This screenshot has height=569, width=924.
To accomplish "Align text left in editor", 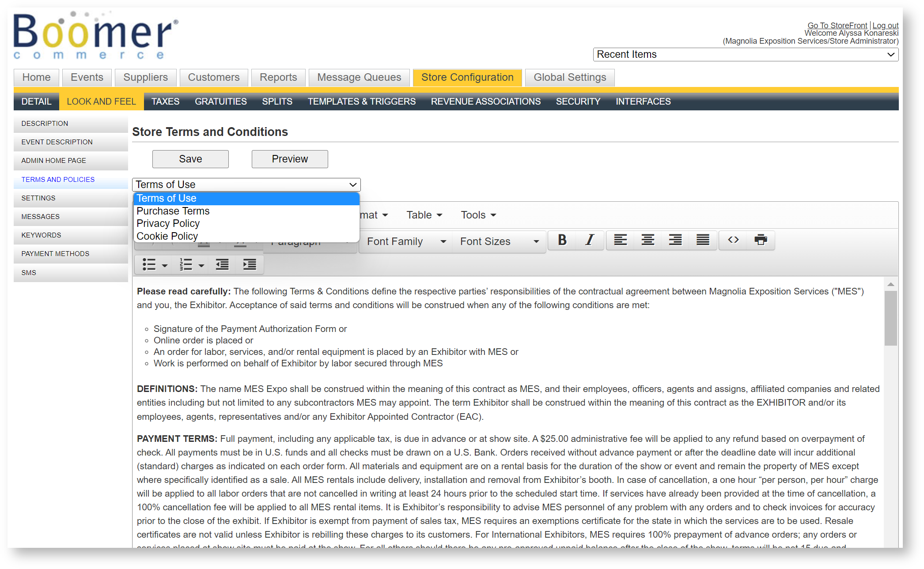I will 620,240.
